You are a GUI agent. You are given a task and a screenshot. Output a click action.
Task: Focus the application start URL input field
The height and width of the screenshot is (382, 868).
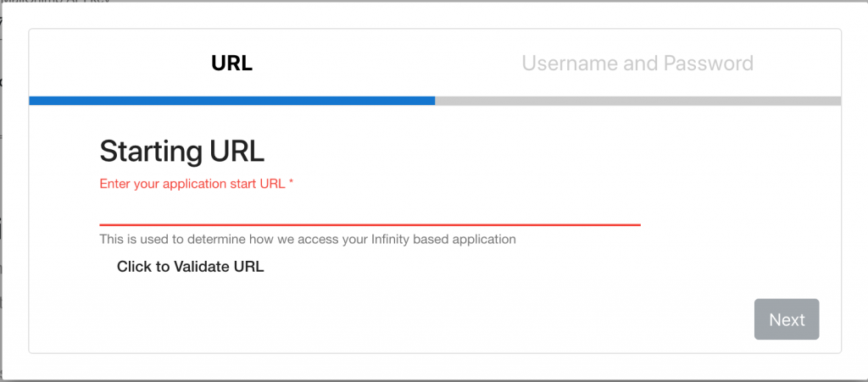[x=370, y=211]
